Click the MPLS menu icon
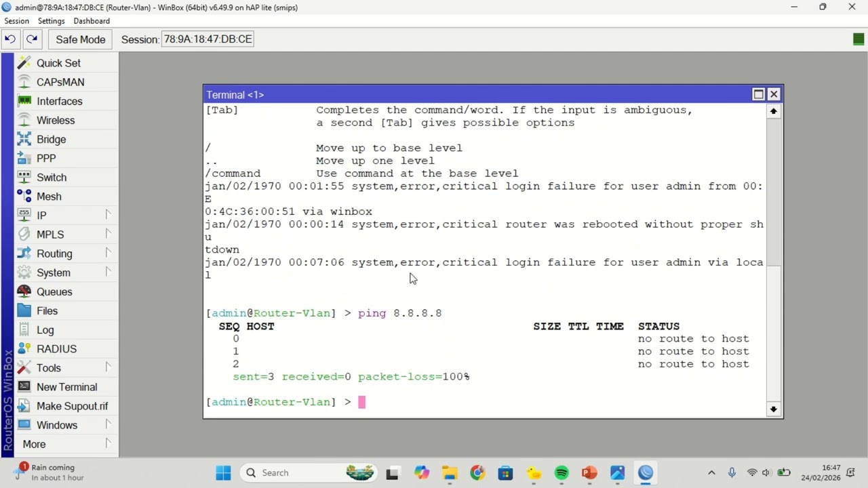Image resolution: width=868 pixels, height=488 pixels. pyautogui.click(x=24, y=234)
